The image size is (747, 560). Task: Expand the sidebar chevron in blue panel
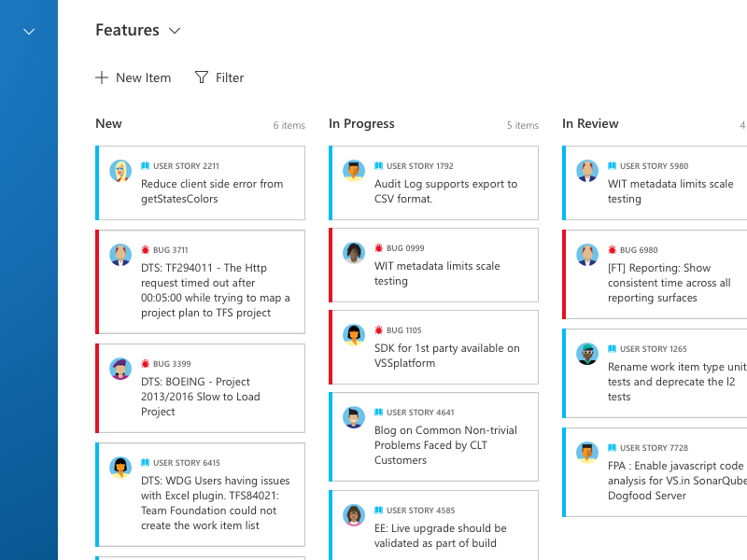click(29, 32)
